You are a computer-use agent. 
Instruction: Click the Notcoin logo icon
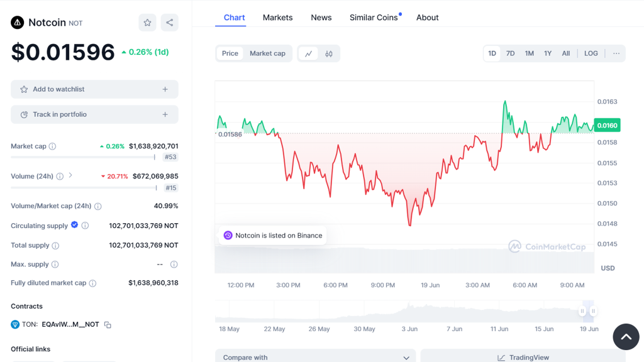click(x=17, y=23)
